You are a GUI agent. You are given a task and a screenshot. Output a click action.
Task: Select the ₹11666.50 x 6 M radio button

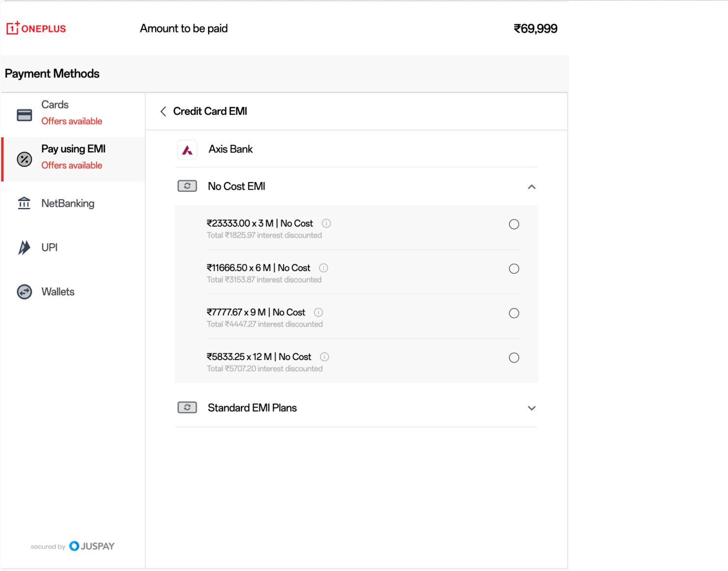pyautogui.click(x=514, y=269)
